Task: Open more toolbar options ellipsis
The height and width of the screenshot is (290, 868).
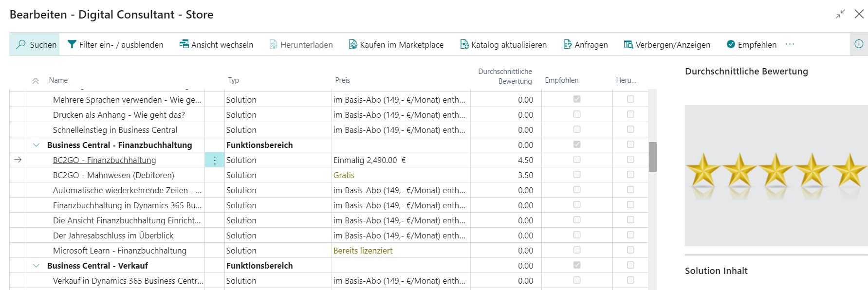Action: [x=790, y=44]
